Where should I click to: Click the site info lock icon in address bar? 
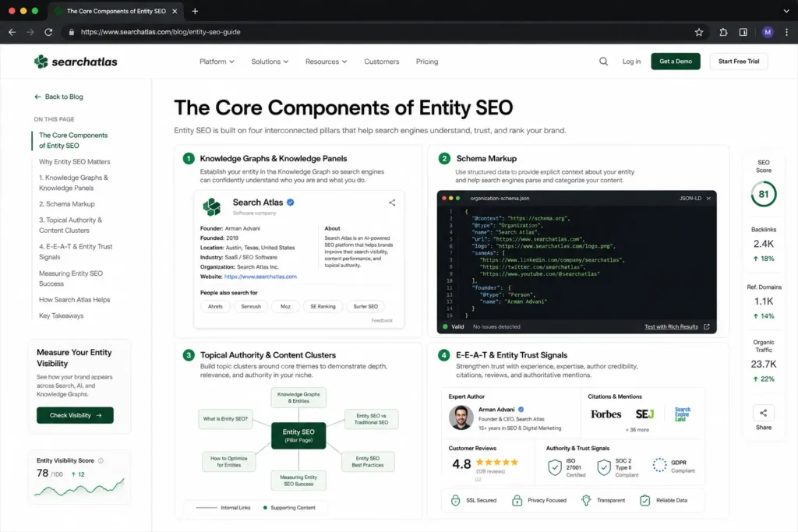pyautogui.click(x=71, y=32)
